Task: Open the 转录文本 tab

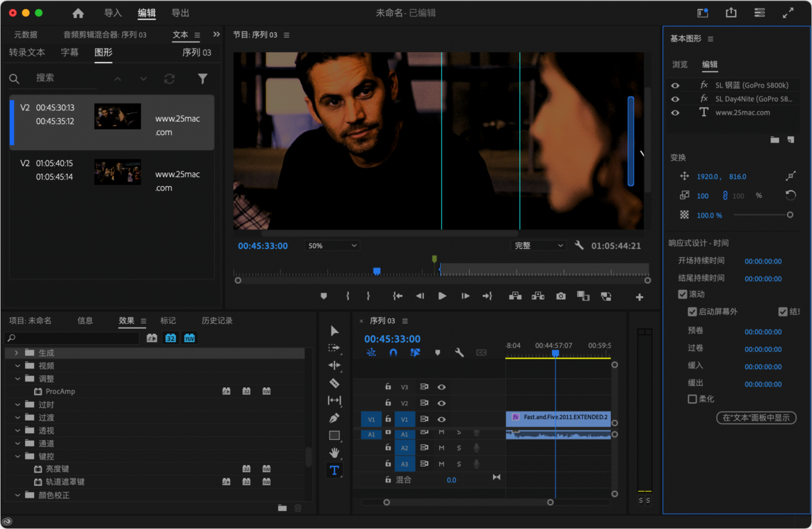Action: [x=27, y=52]
